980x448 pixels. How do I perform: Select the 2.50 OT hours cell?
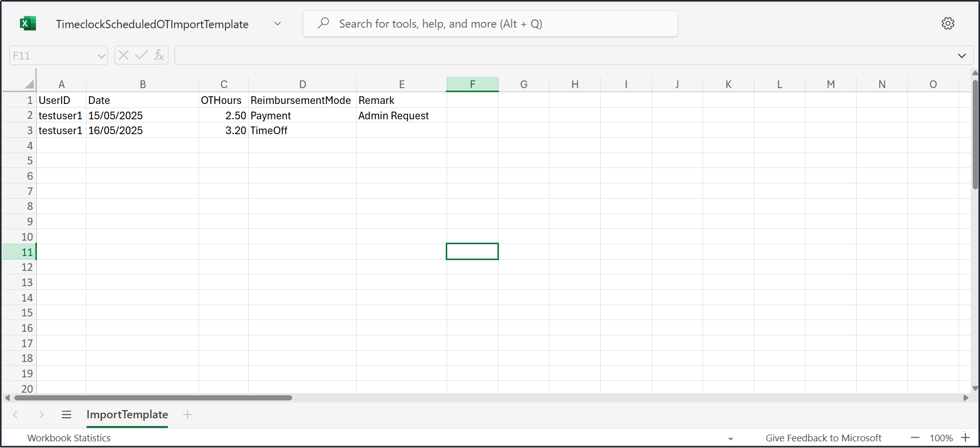[224, 116]
